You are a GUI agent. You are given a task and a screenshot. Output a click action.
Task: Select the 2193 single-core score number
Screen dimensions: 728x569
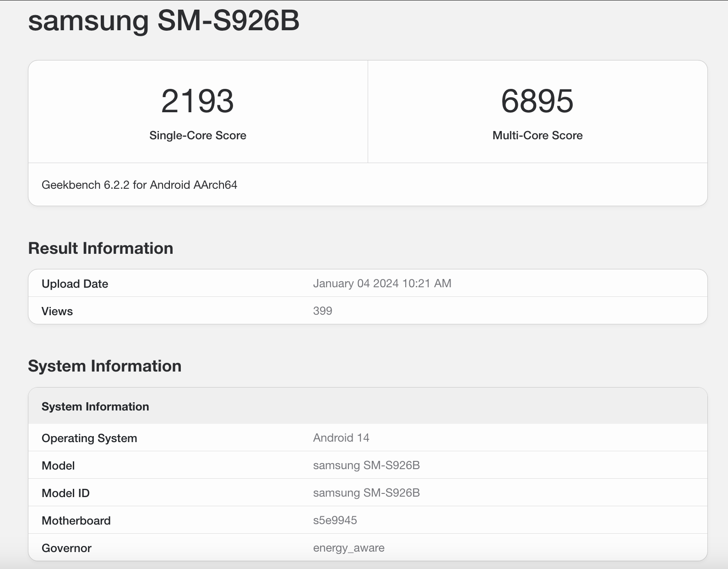pyautogui.click(x=197, y=101)
